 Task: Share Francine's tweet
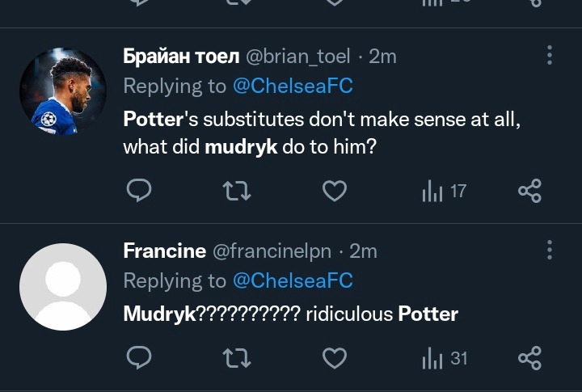point(529,357)
